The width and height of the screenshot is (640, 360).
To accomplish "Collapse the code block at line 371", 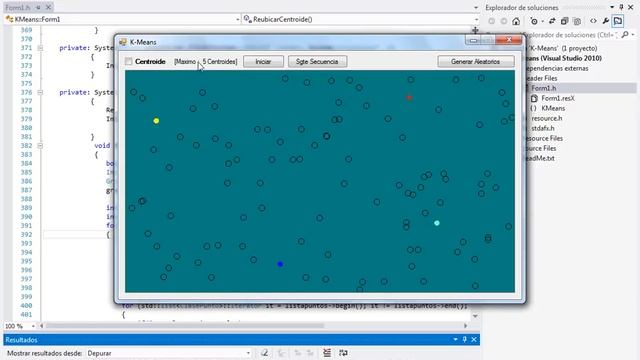I will tap(40, 48).
